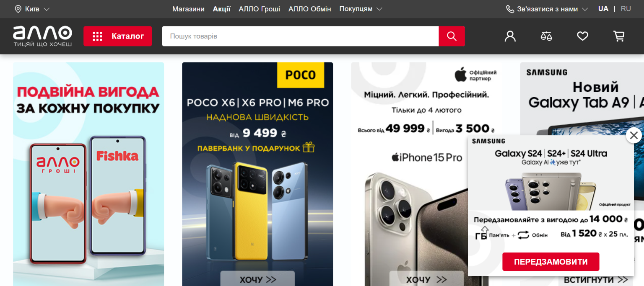Open the Акції menu item
The image size is (644, 286).
coord(222,9)
